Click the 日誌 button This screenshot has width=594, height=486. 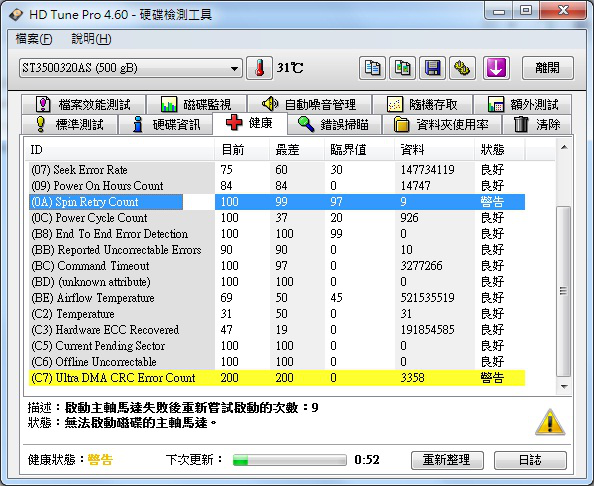click(x=530, y=460)
